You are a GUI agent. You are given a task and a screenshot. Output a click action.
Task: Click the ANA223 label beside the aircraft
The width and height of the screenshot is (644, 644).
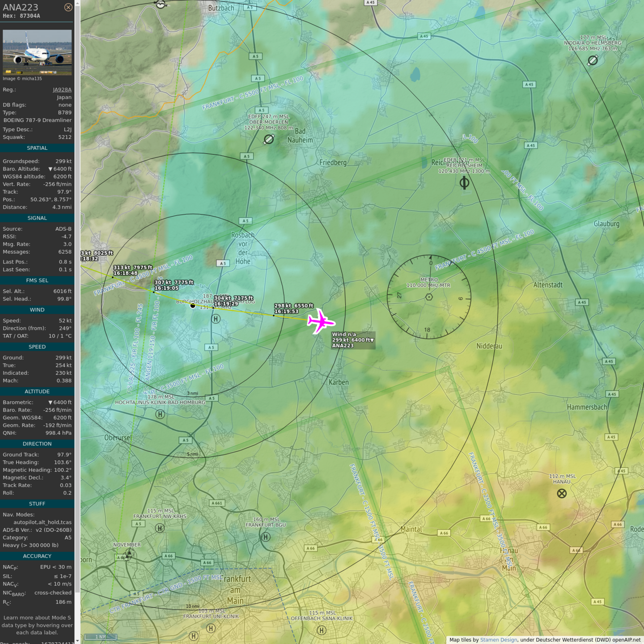343,346
